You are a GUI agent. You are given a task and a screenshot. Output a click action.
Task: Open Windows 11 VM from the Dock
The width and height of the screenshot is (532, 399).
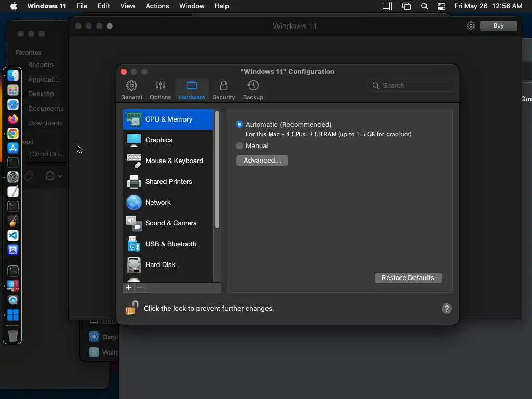(x=13, y=315)
